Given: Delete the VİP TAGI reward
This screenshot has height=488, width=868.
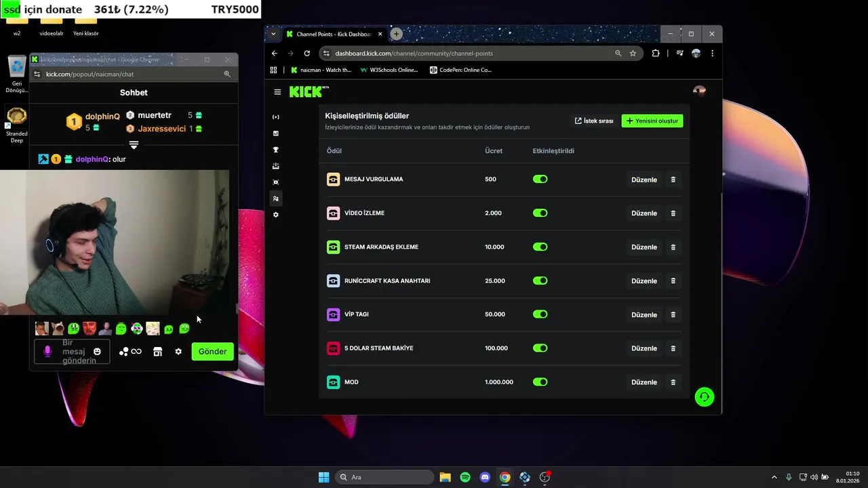Looking at the screenshot, I should pyautogui.click(x=673, y=314).
